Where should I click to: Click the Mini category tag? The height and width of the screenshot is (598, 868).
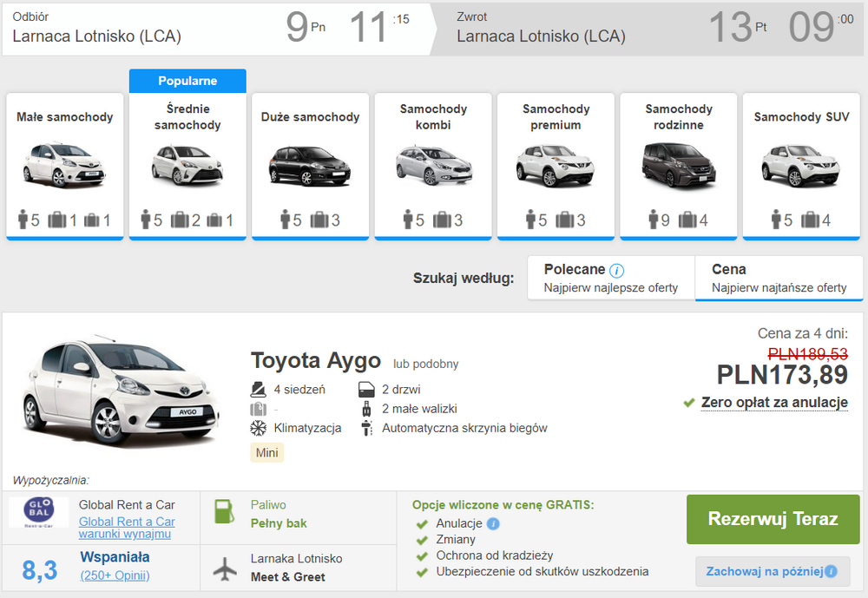[x=266, y=452]
